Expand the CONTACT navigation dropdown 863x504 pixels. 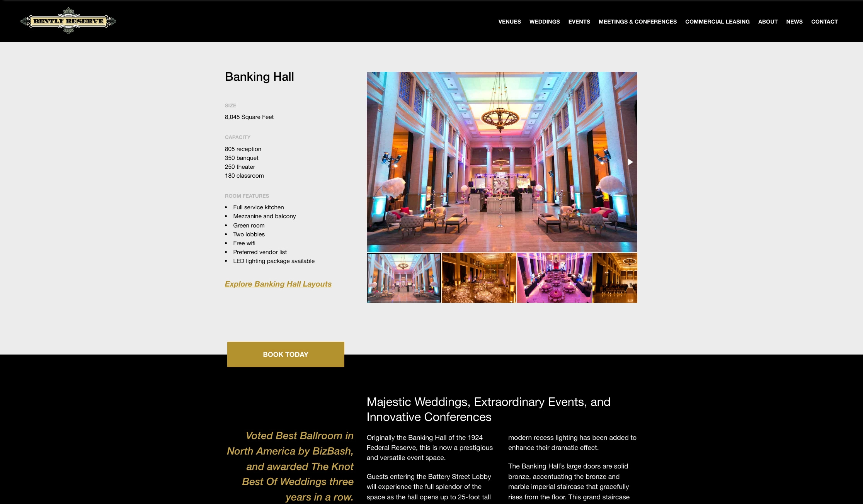[x=824, y=22]
